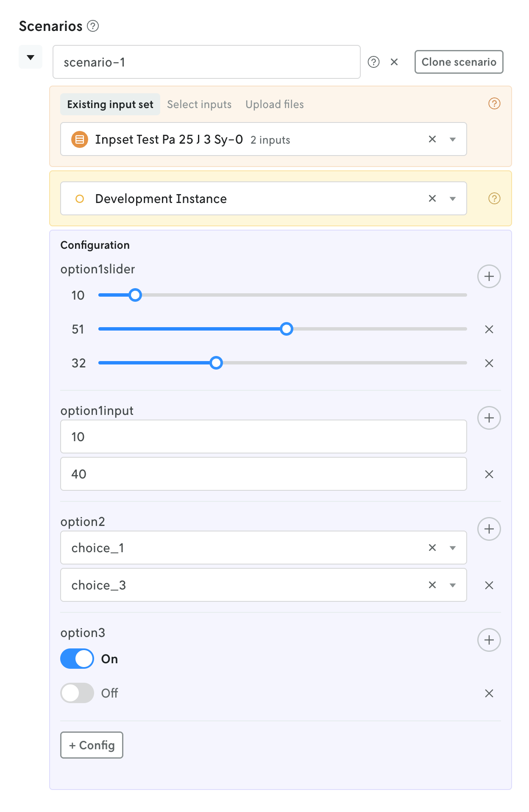The image size is (529, 812).
Task: Switch to the Upload files tab
Action: (x=274, y=105)
